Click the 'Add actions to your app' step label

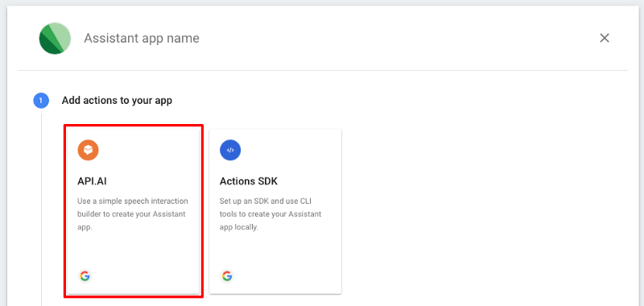117,101
